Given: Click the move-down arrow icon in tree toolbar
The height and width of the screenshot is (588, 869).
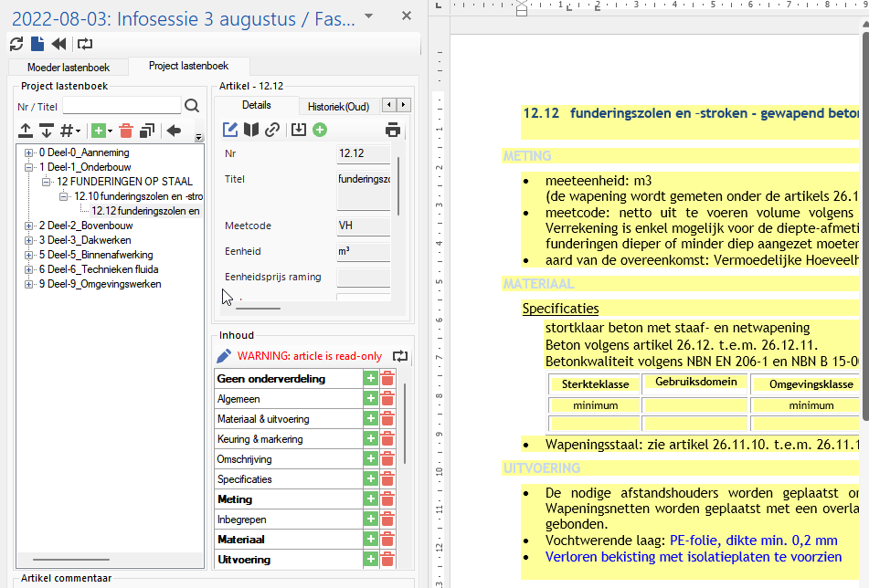Looking at the screenshot, I should [47, 131].
